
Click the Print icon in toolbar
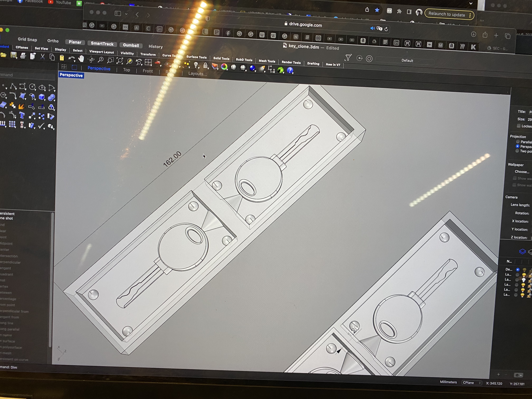(x=23, y=56)
